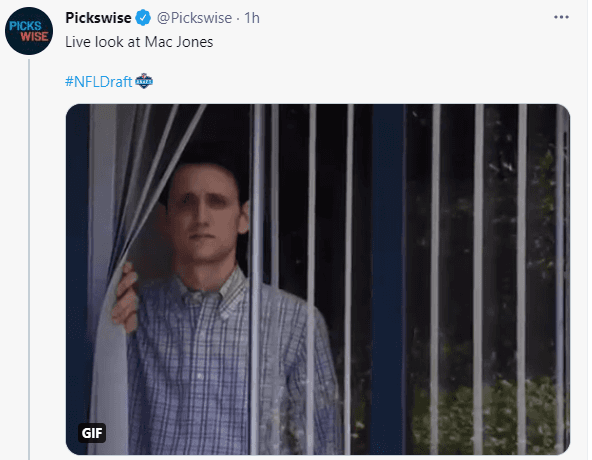The height and width of the screenshot is (460, 592).
Task: Click the vertical thread connector line
Action: click(29, 259)
